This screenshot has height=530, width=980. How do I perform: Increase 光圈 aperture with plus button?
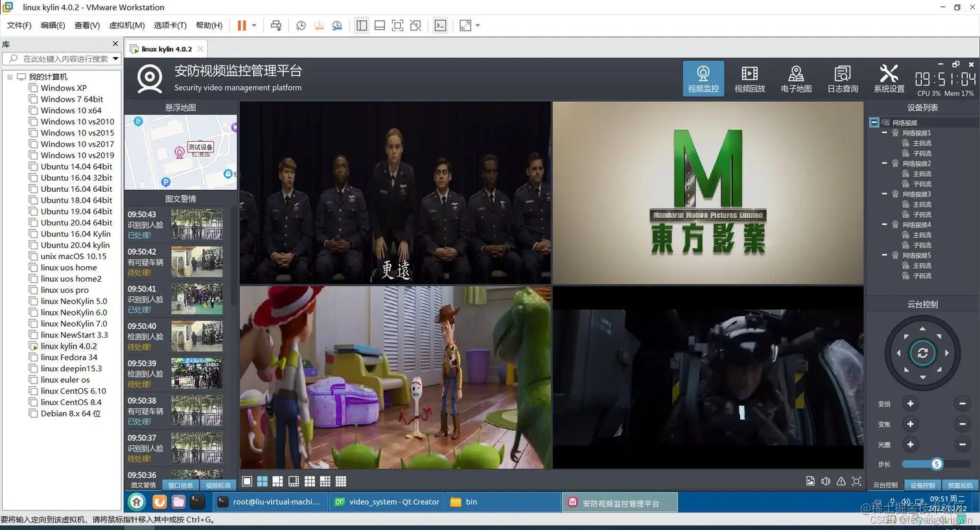coord(910,444)
